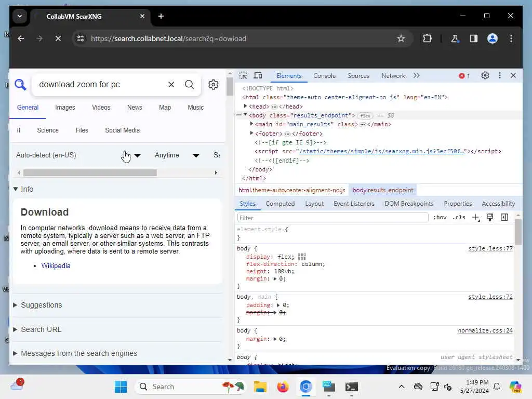View site information icon in address bar

(x=81, y=38)
